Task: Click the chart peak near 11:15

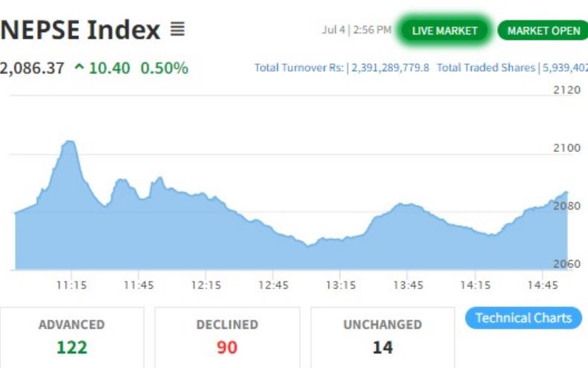Action: [69, 143]
